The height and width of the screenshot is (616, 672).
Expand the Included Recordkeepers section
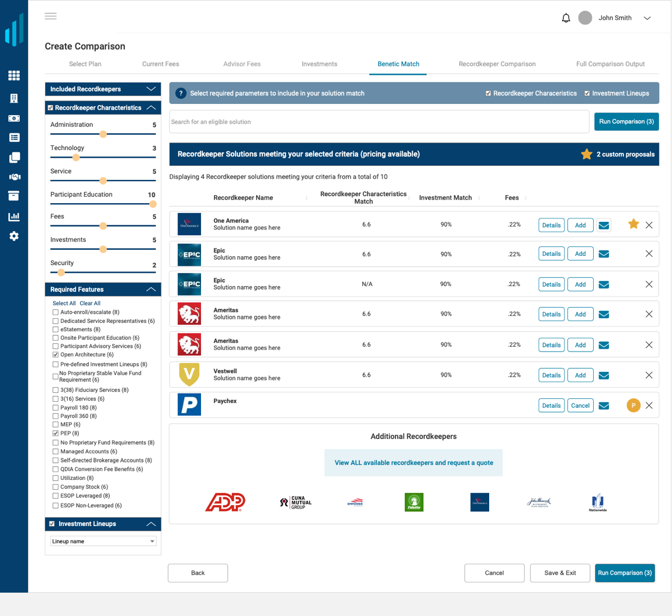click(151, 89)
